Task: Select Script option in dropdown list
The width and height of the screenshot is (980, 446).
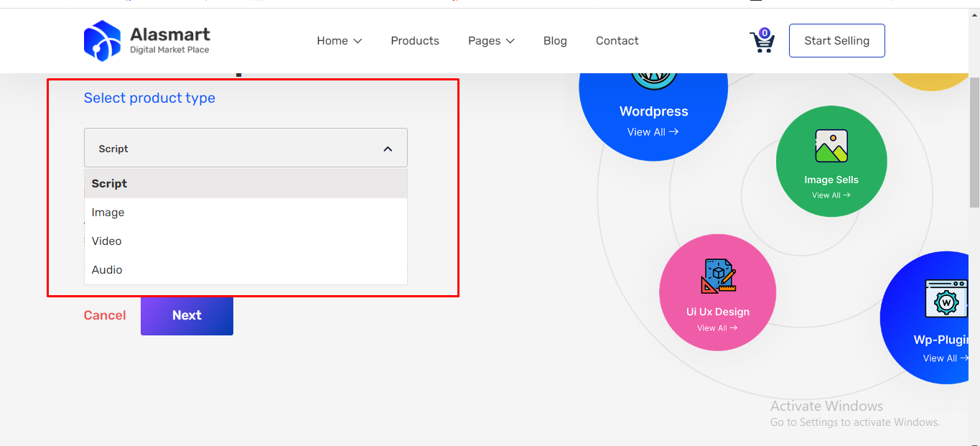Action: click(x=109, y=184)
